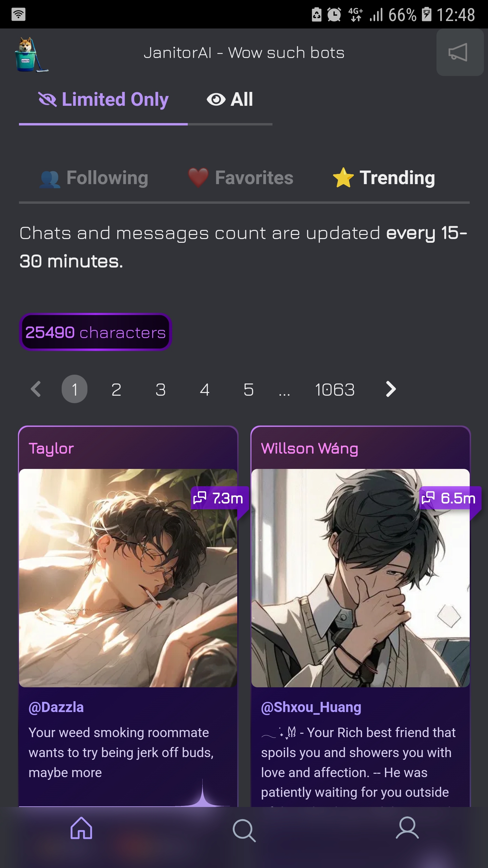
Task: Go to next page with right chevron
Action: tap(391, 389)
